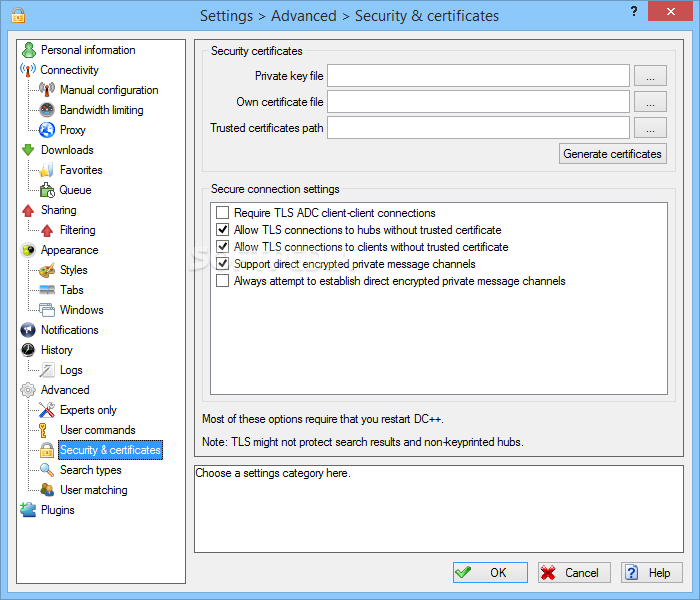
Task: Enable Require TLS ADC client-client connections
Action: [222, 212]
